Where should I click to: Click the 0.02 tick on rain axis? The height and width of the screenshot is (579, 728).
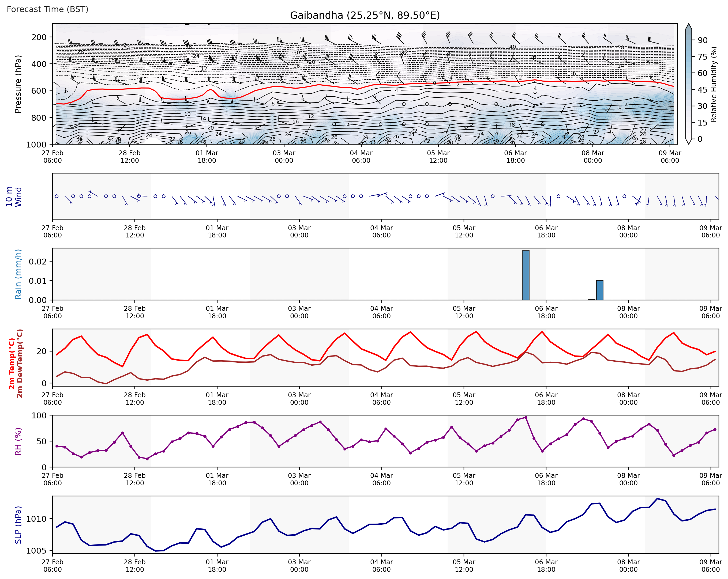[38, 262]
